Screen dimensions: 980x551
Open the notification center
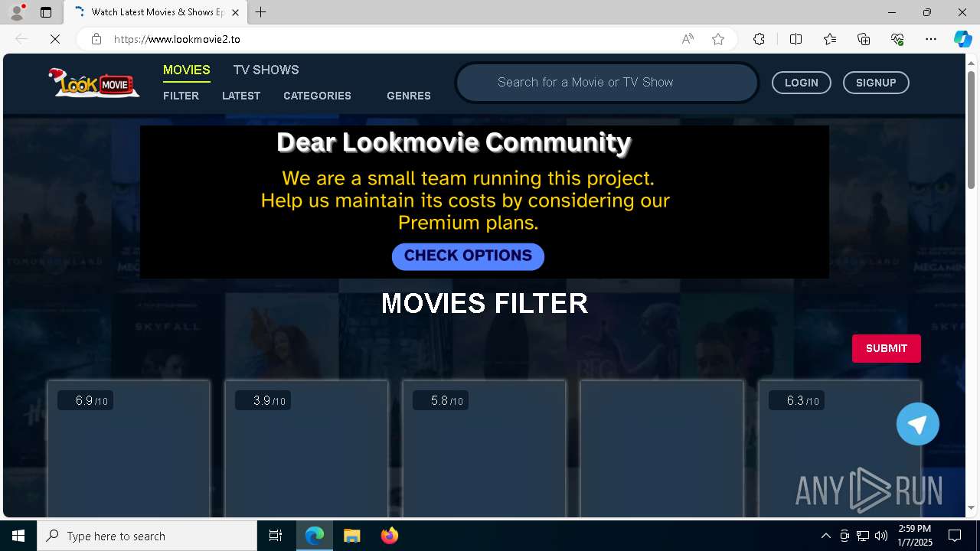[955, 536]
